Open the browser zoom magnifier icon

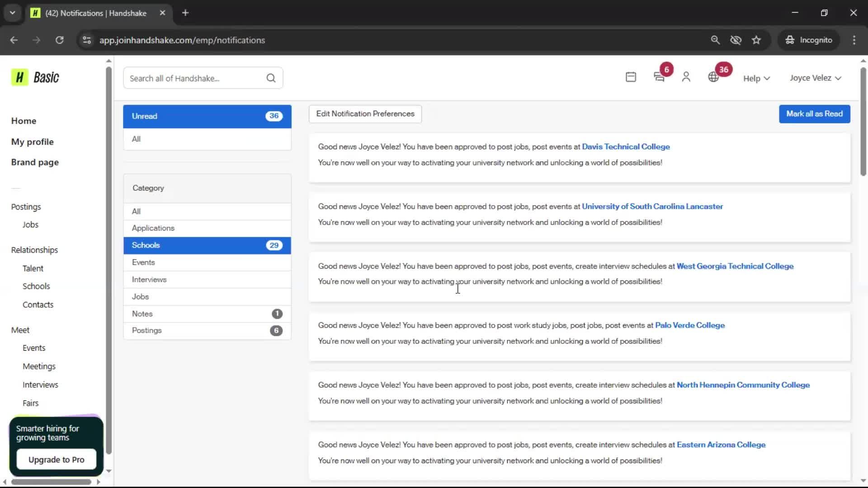[715, 40]
